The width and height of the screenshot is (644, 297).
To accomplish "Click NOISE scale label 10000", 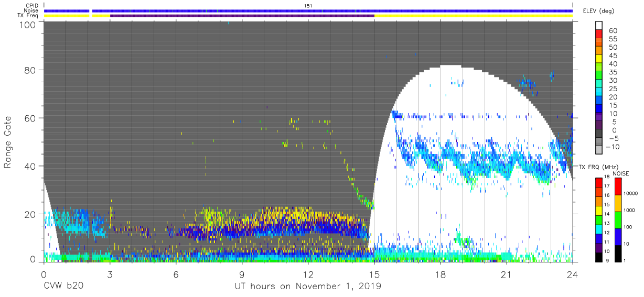I will tap(631, 194).
